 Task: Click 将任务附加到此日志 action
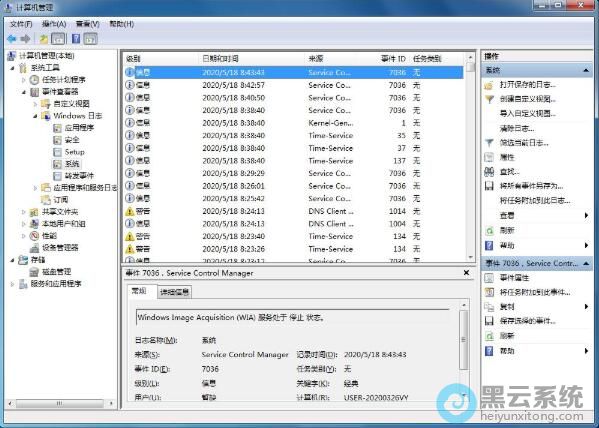pos(535,201)
